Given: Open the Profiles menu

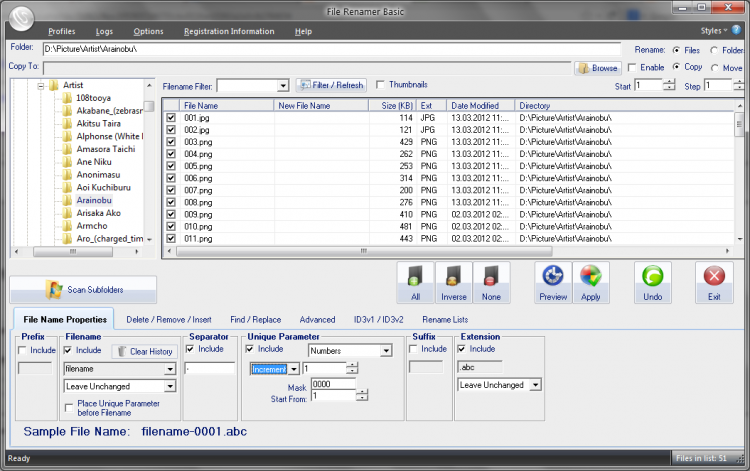Looking at the screenshot, I should [61, 31].
